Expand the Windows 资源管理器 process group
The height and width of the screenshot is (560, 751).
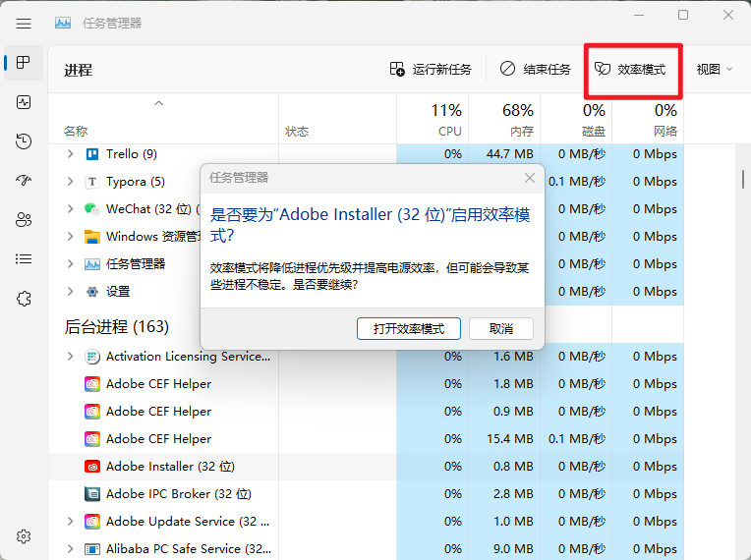(x=71, y=237)
